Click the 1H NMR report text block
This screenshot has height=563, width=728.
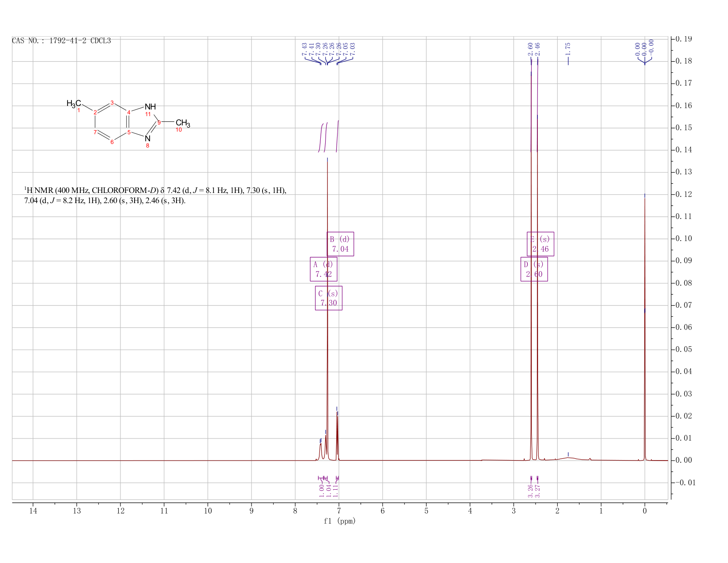(155, 196)
